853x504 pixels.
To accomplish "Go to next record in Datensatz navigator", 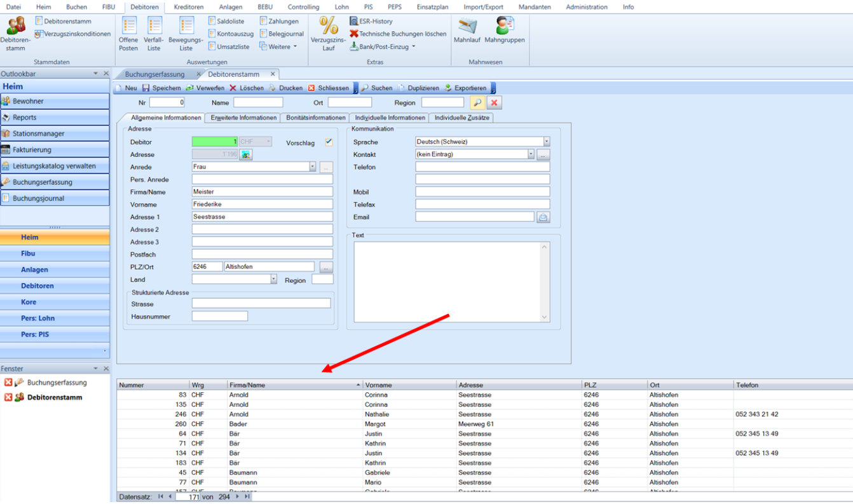I will coord(238,497).
